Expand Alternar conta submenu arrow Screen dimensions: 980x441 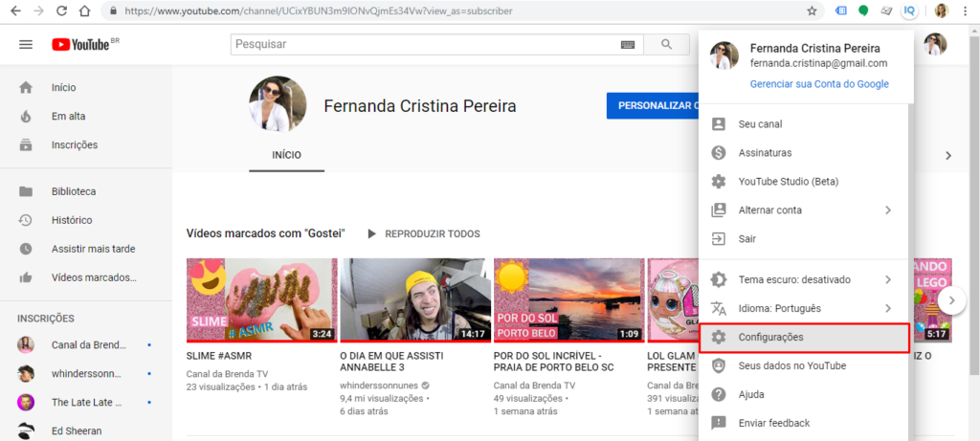[887, 210]
